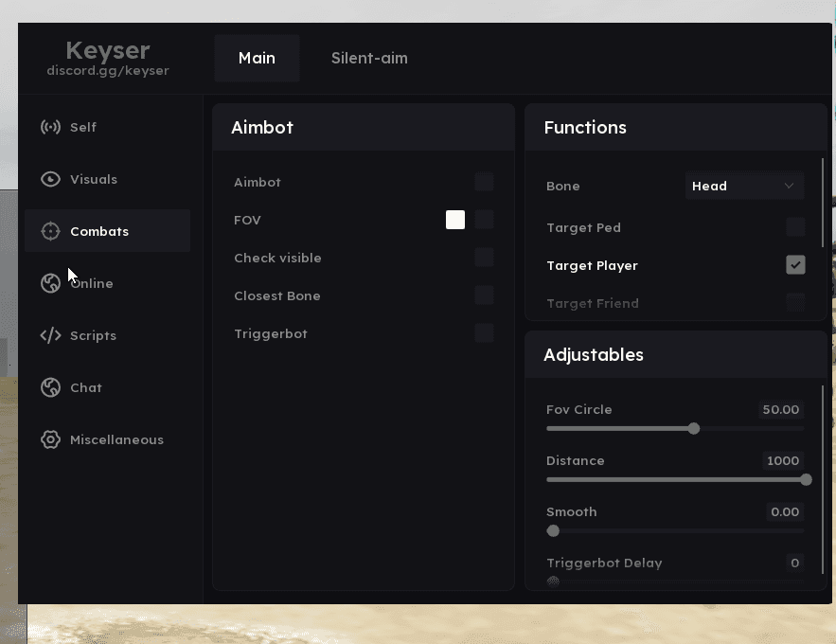Toggle the Check visible checkbox
The image size is (836, 644).
484,258
